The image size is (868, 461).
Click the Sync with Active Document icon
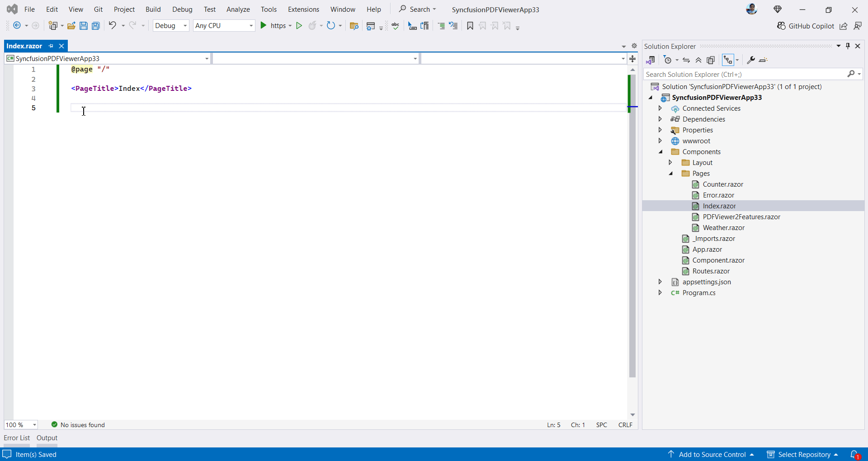(x=686, y=60)
